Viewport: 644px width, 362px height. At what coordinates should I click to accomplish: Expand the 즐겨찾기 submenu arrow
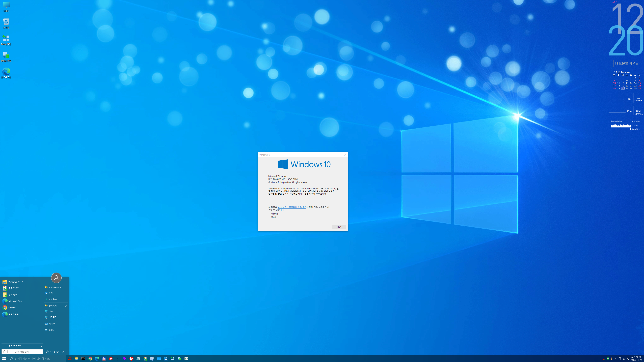[x=66, y=306]
